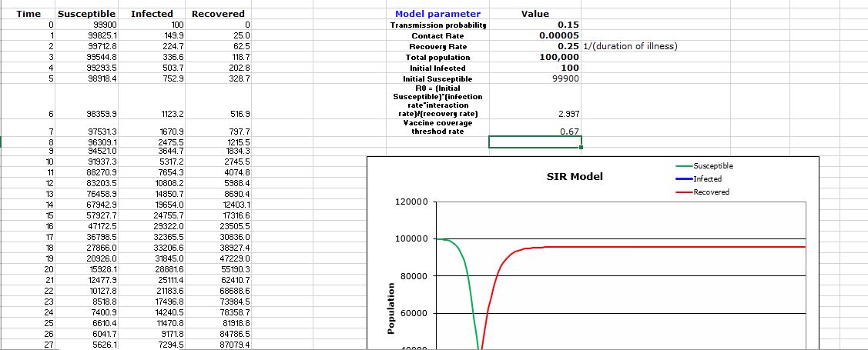Click the Initial Infected label cell

(438, 68)
